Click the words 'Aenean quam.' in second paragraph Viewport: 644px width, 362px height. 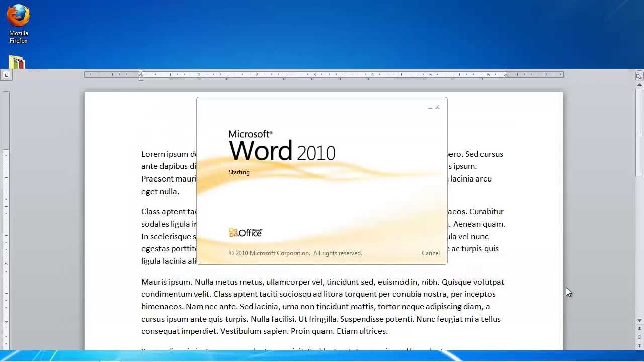(x=479, y=224)
